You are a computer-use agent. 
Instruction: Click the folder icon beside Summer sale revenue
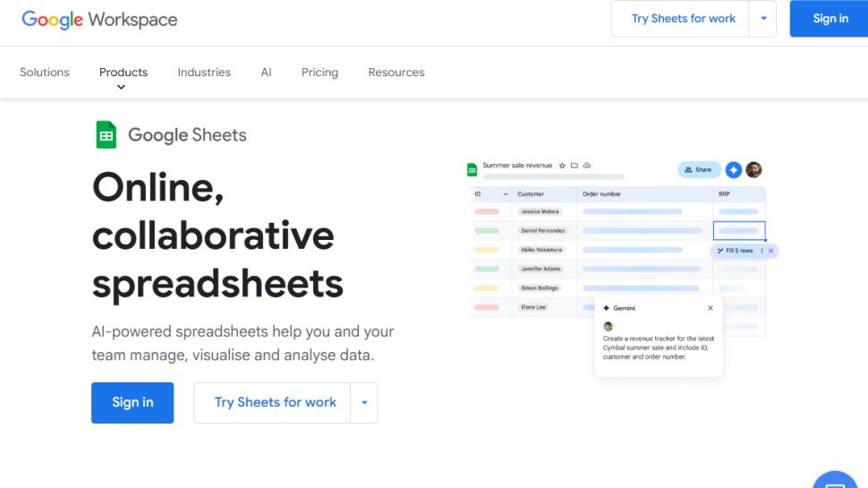click(574, 166)
